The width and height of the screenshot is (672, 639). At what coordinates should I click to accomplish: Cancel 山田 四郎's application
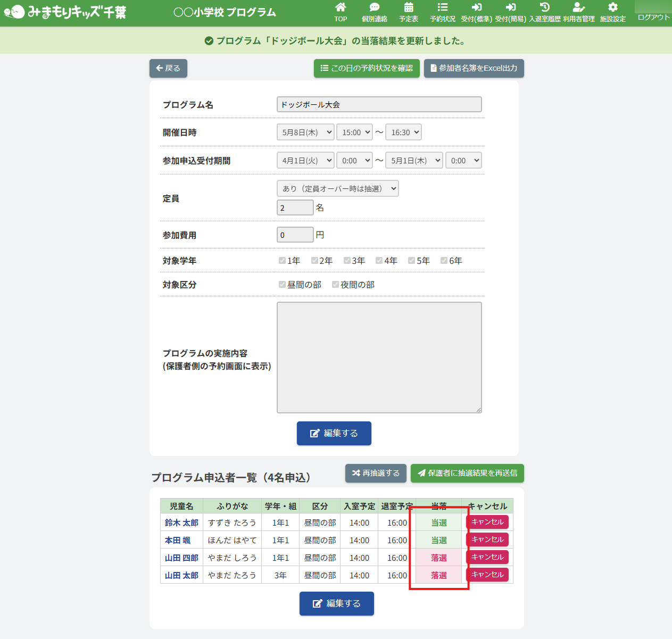click(487, 557)
